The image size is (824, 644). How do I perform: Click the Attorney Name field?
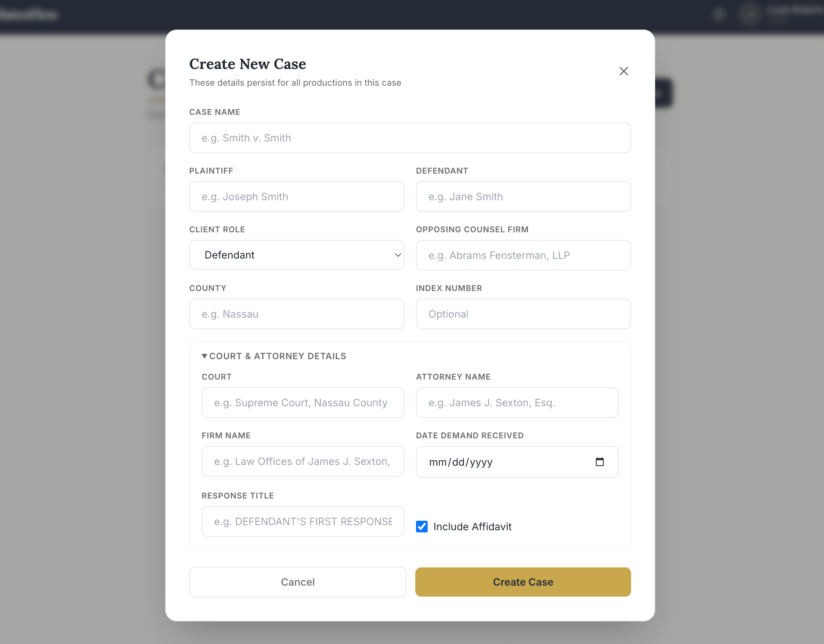click(517, 403)
